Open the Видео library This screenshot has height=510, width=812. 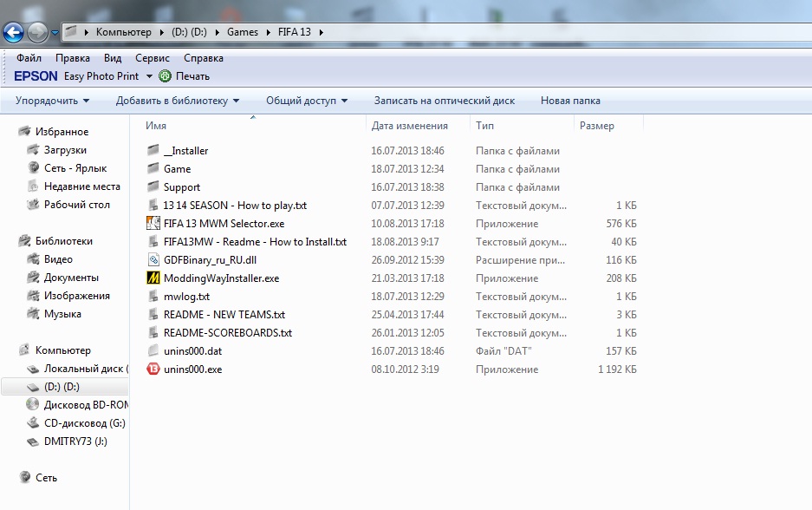pos(58,259)
